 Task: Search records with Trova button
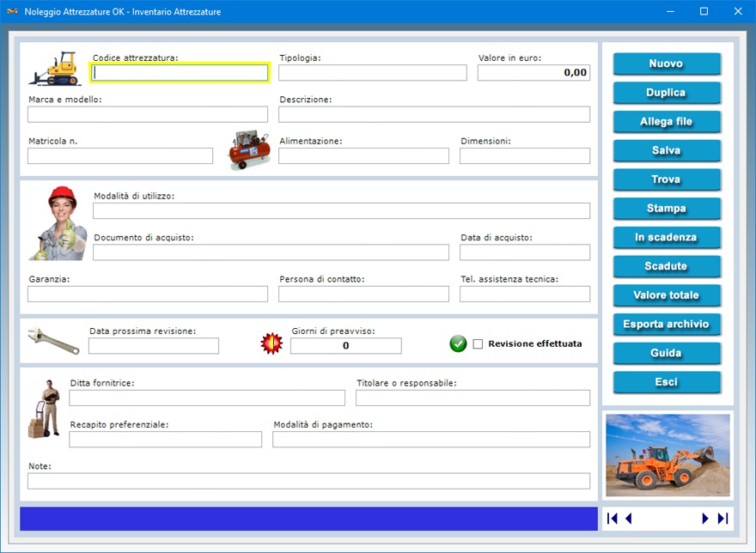(667, 179)
